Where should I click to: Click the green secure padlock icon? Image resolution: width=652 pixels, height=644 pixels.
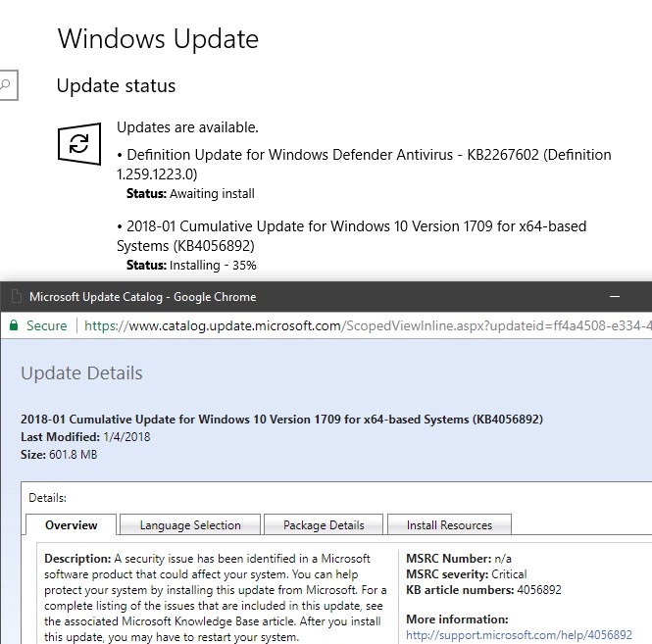[14, 325]
